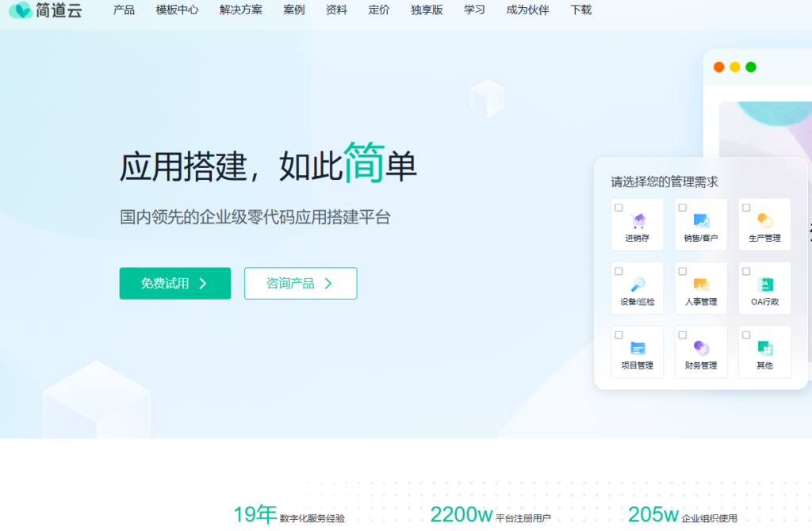Click the 205w statistic

(653, 514)
